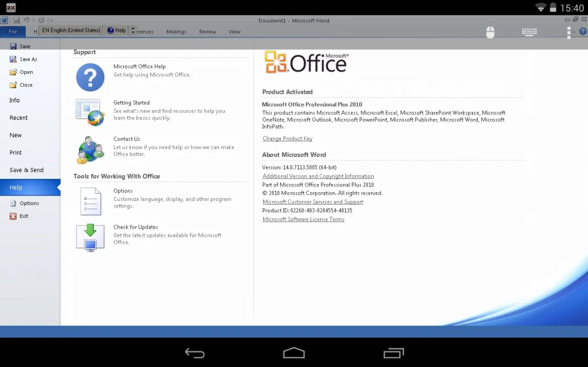Expand the language bar options arrow
The height and width of the screenshot is (367, 588).
click(x=133, y=30)
